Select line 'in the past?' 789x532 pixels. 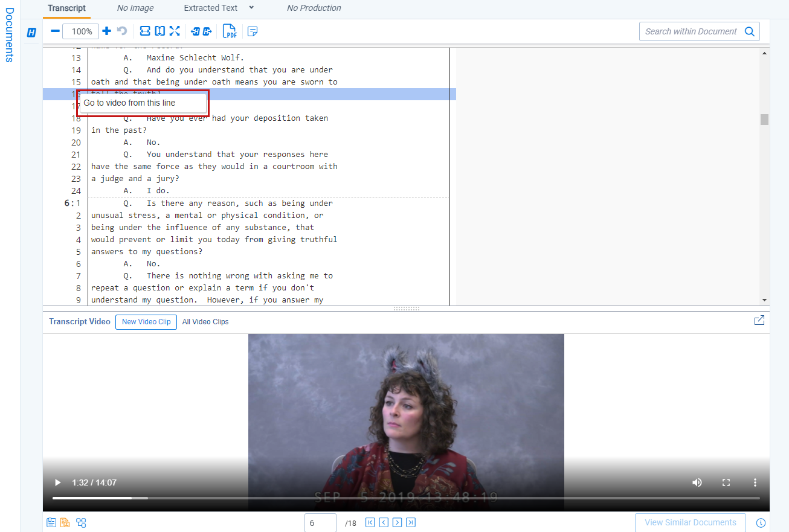(x=119, y=130)
